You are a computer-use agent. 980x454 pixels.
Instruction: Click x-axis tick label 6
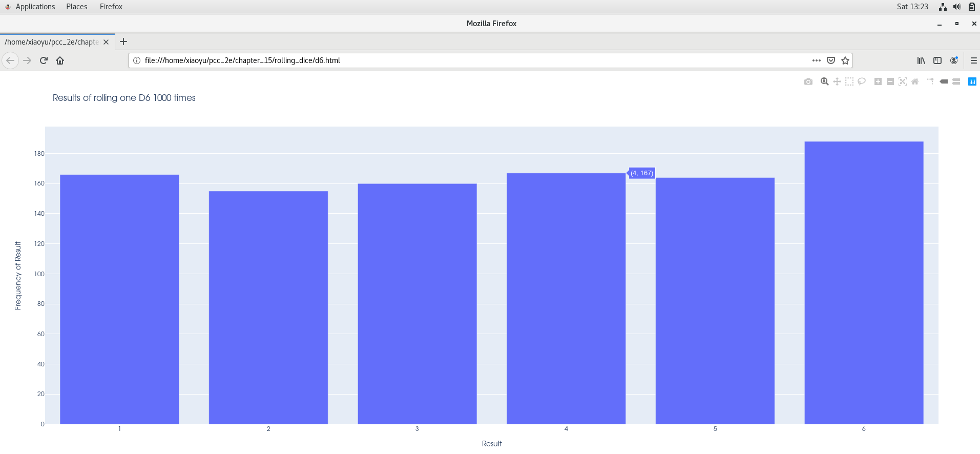tap(864, 429)
